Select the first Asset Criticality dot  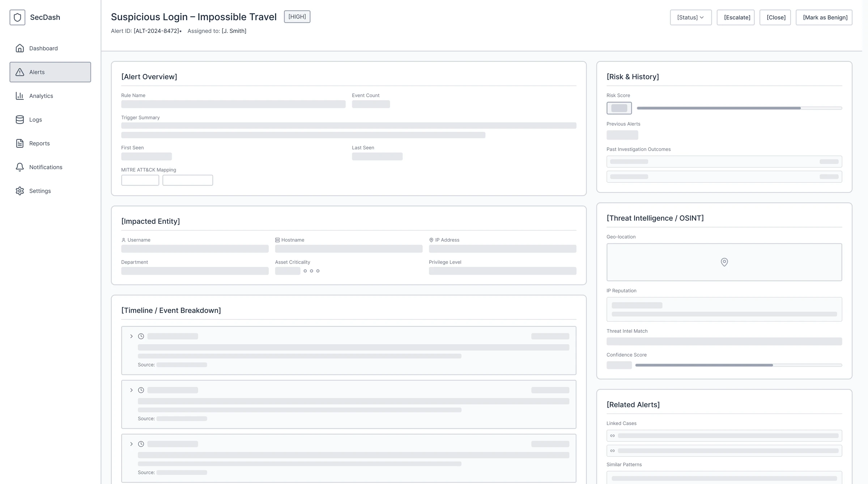(x=305, y=271)
